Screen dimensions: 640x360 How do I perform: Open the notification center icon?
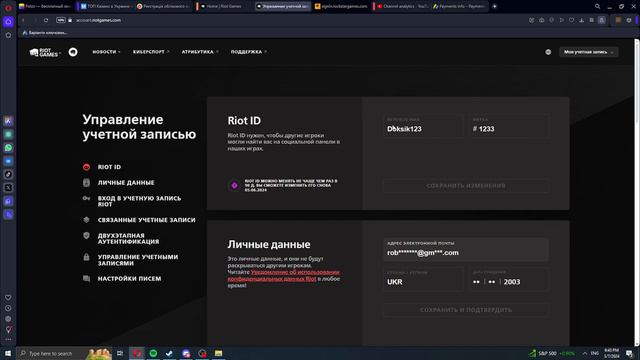point(629,353)
